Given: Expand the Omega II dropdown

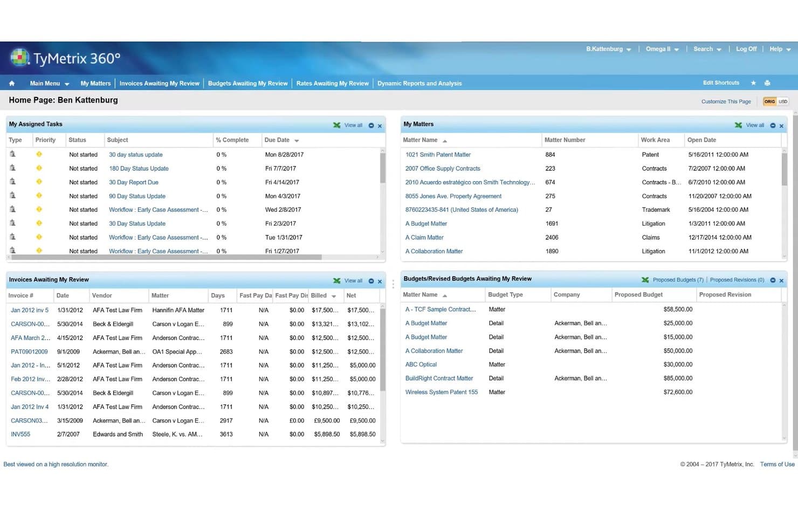Looking at the screenshot, I should click(x=662, y=49).
